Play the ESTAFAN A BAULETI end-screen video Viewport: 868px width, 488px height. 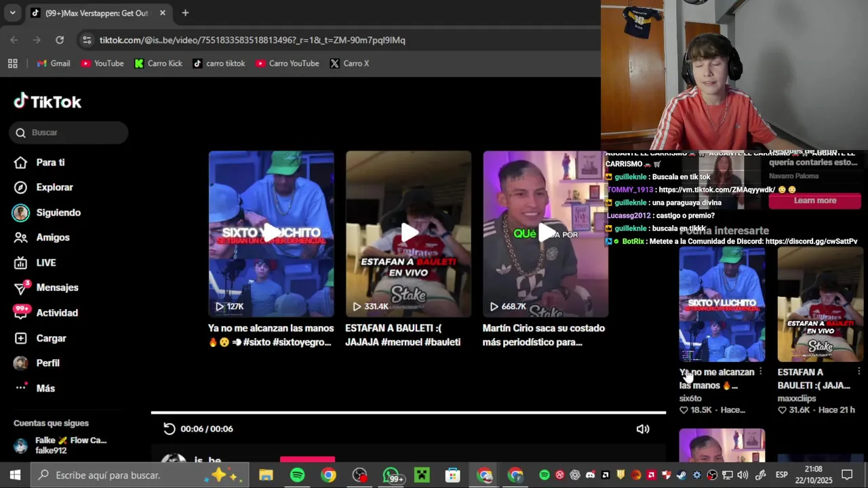point(408,234)
